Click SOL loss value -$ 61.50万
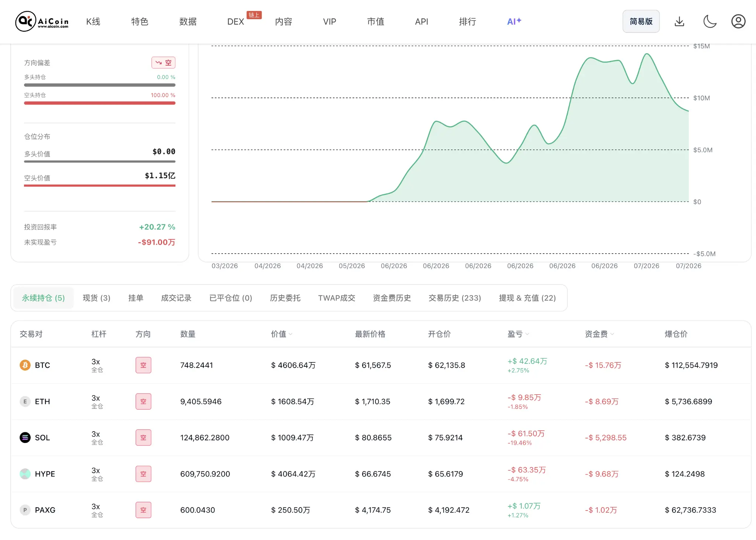This screenshot has width=756, height=540. coord(526,433)
